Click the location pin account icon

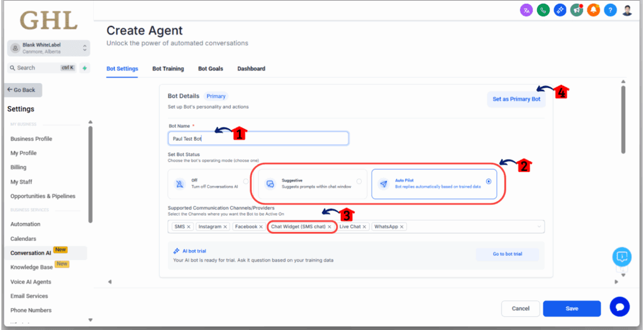pyautogui.click(x=16, y=48)
